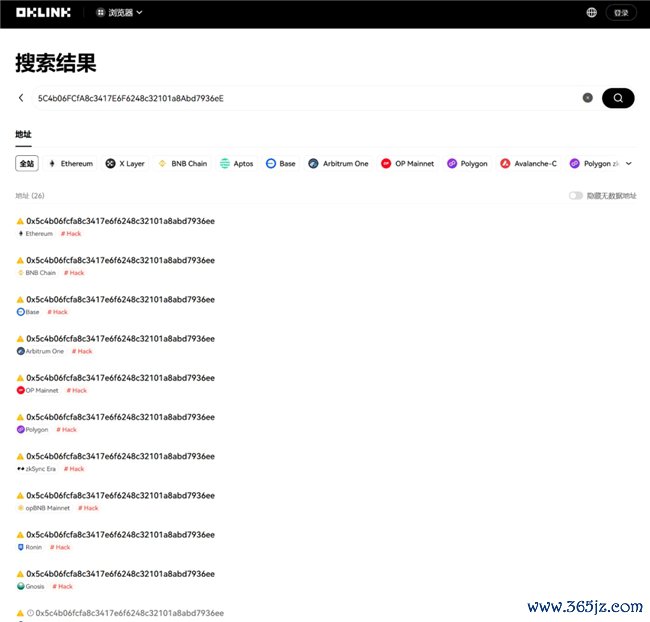Click the black search magnifier button
Viewport: 650px width, 622px height.
click(618, 98)
